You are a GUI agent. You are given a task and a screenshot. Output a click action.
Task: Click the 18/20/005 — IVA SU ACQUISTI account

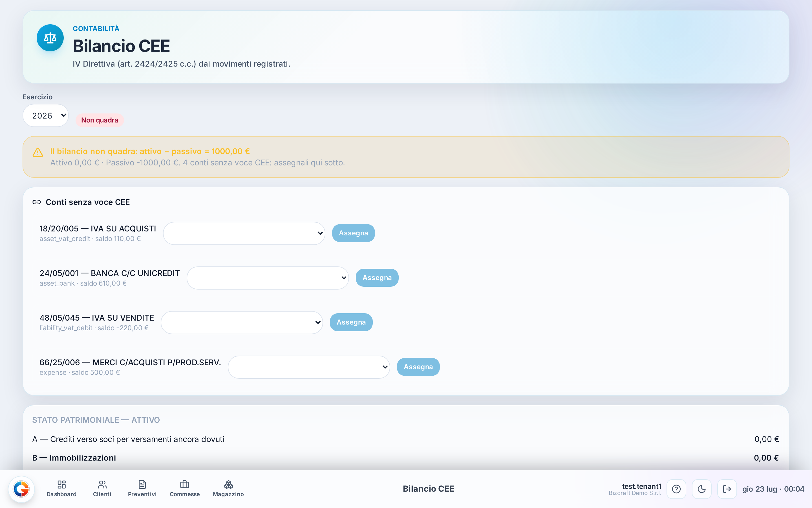(x=98, y=229)
